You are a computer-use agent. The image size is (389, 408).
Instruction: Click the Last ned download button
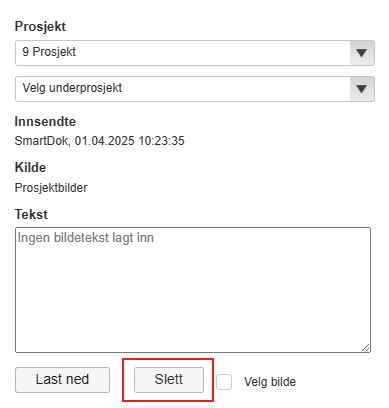coord(62,380)
